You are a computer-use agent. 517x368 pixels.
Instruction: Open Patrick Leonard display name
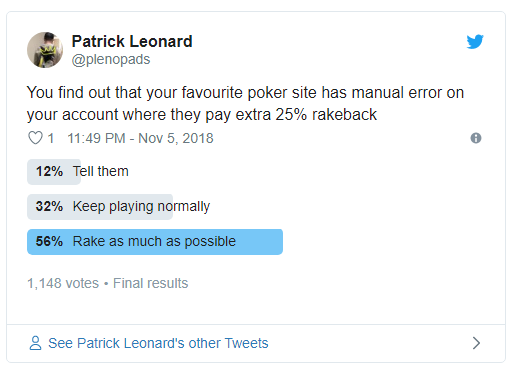tap(132, 41)
